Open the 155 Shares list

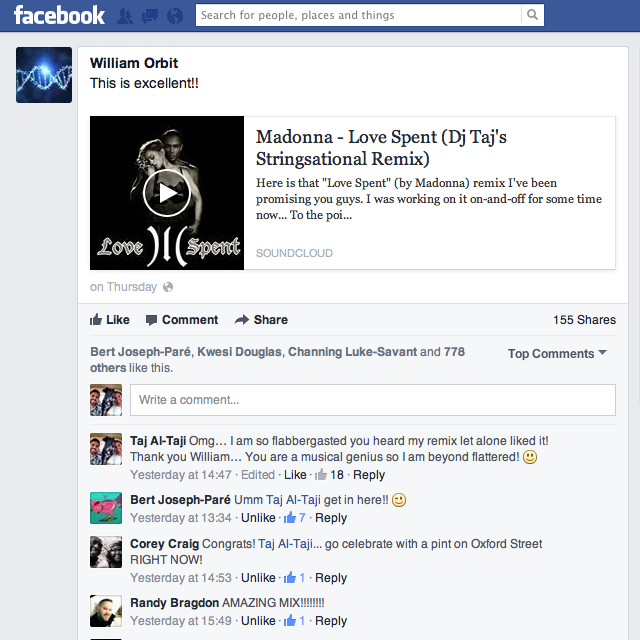(584, 320)
